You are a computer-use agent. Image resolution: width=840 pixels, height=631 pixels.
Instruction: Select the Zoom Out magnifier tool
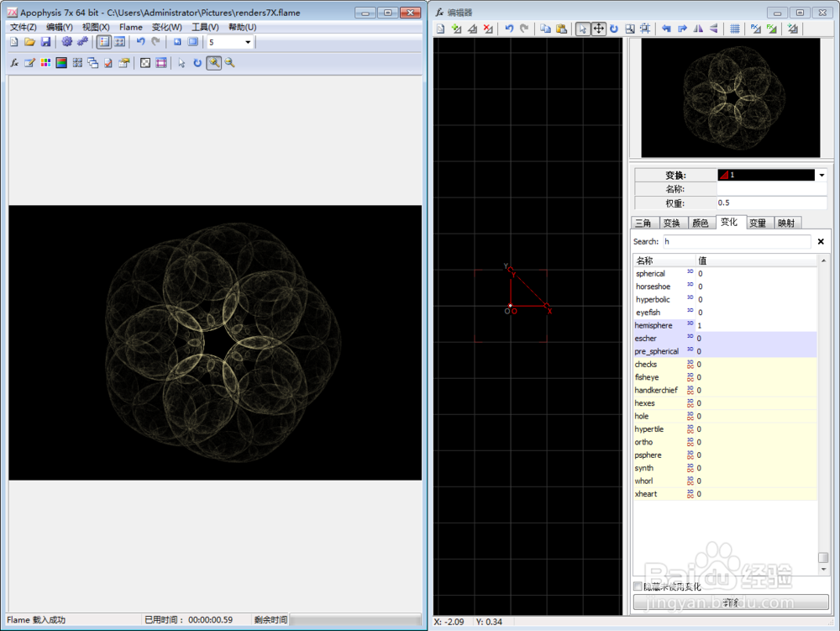[228, 62]
